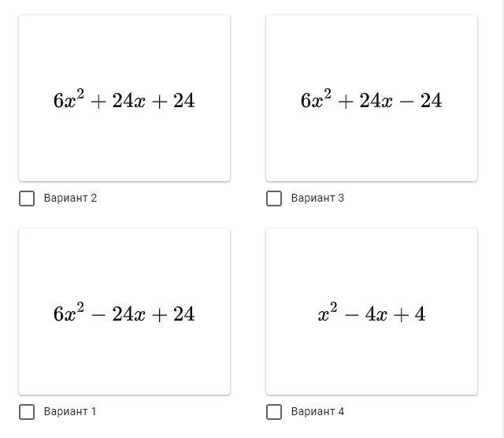The image size is (504, 438).
Task: Enable the Вариант 1 checkbox
Action: [x=27, y=412]
